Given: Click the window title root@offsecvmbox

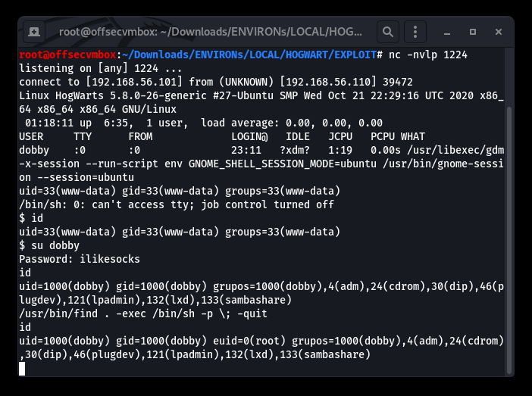Looking at the screenshot, I should (x=211, y=32).
